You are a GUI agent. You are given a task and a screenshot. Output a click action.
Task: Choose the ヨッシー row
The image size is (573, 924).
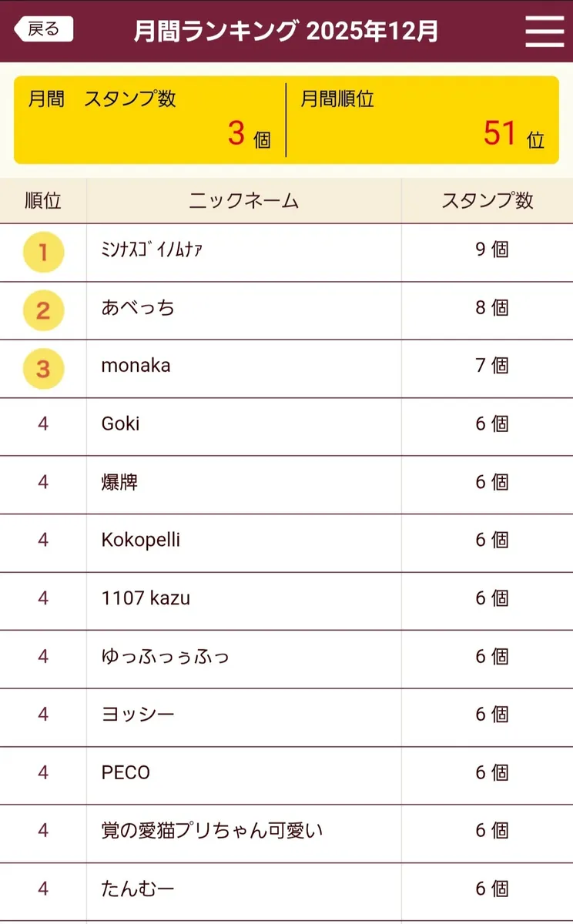coord(138,715)
